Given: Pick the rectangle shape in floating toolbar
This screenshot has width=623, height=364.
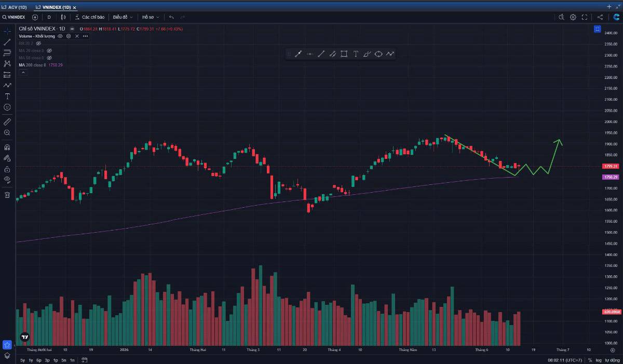Looking at the screenshot, I should pos(344,54).
